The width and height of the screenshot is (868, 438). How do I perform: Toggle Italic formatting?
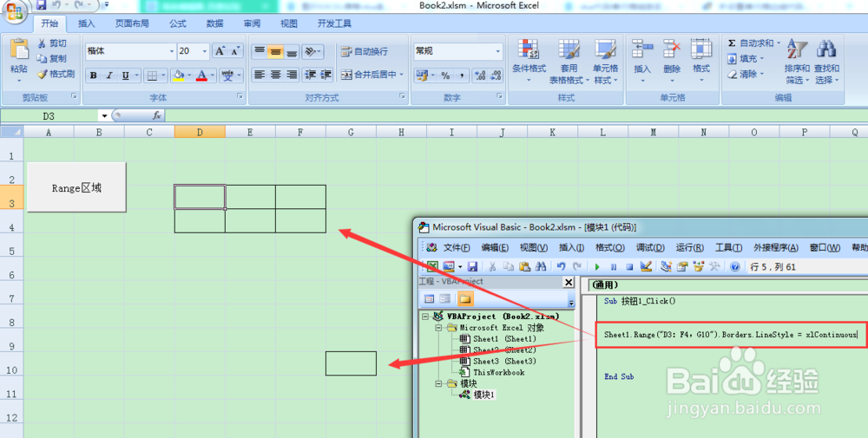(x=109, y=75)
